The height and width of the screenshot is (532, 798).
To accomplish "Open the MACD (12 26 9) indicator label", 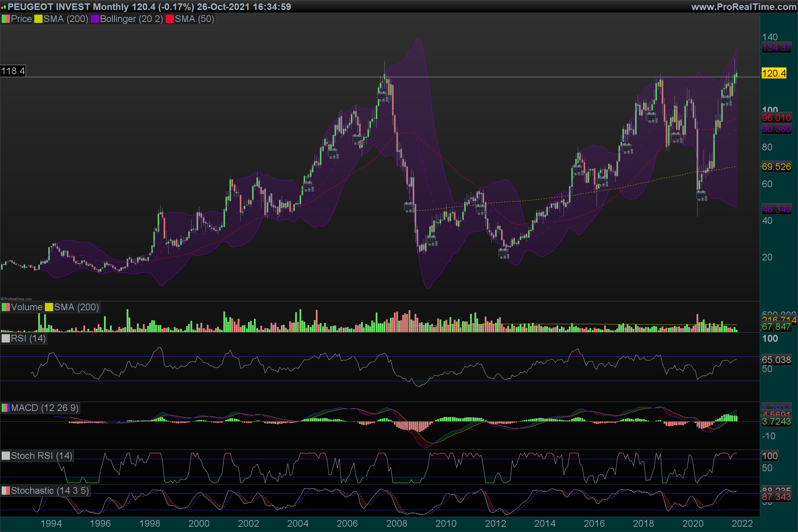I will coord(45,408).
